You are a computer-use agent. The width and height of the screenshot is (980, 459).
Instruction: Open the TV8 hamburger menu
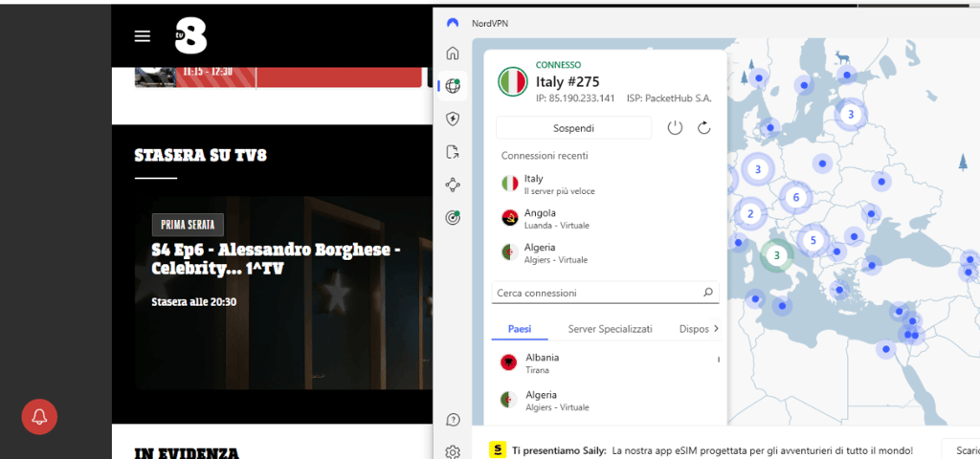143,36
